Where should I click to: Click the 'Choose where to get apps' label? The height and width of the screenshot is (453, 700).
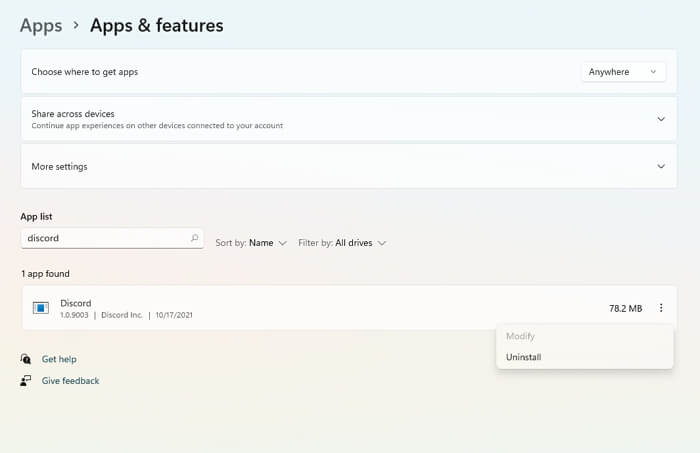(85, 72)
